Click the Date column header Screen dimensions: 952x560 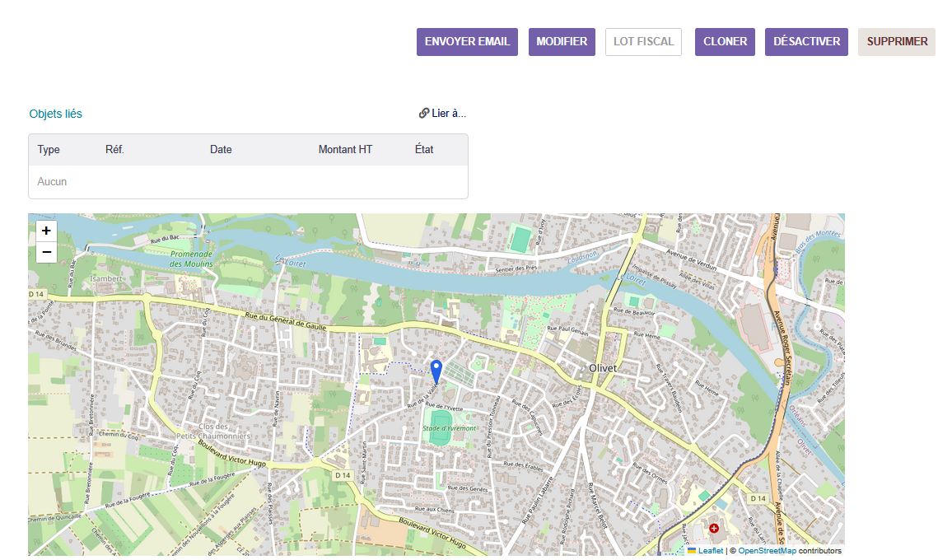point(221,150)
